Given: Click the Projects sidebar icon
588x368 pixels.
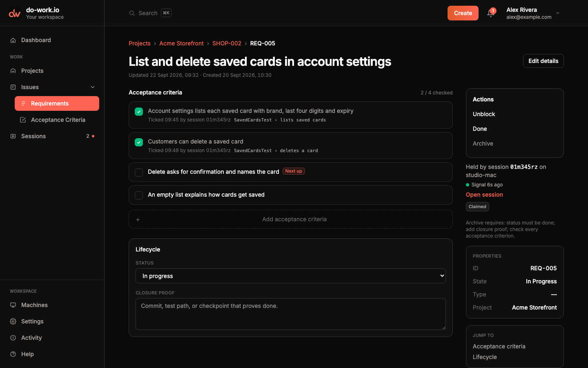Looking at the screenshot, I should (x=13, y=71).
